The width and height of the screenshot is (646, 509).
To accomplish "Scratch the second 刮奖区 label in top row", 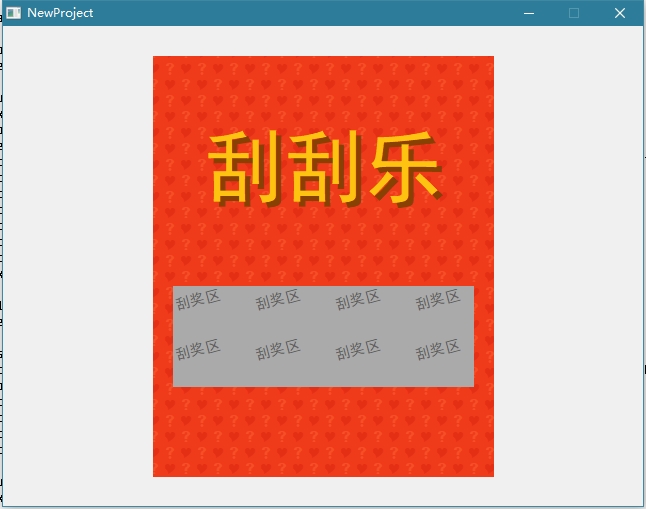I will (x=278, y=300).
